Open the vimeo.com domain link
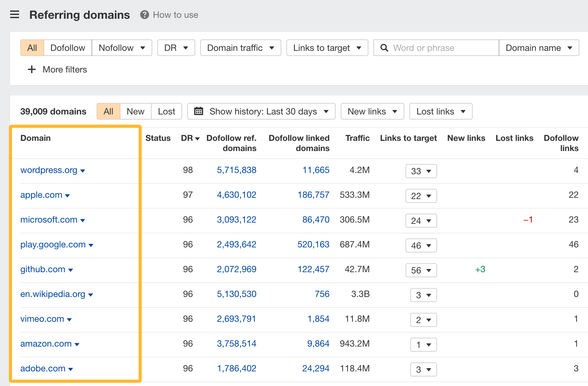588x386 pixels. click(42, 319)
